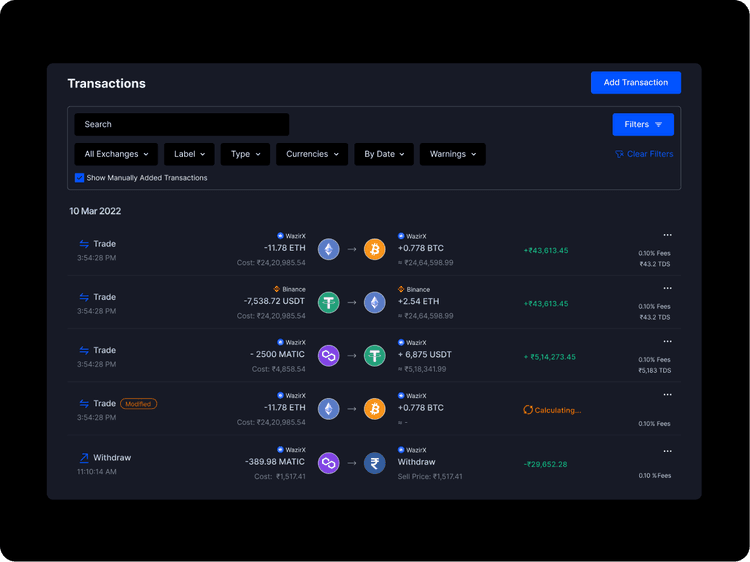Click the withdraw arrow icon
Image resolution: width=750 pixels, height=562 pixels.
[x=84, y=458]
